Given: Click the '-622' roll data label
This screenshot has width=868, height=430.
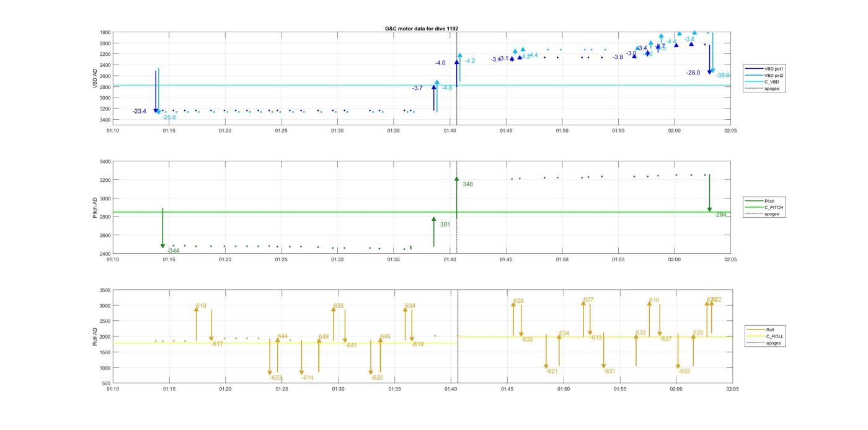Looking at the screenshot, I should pos(527,339).
